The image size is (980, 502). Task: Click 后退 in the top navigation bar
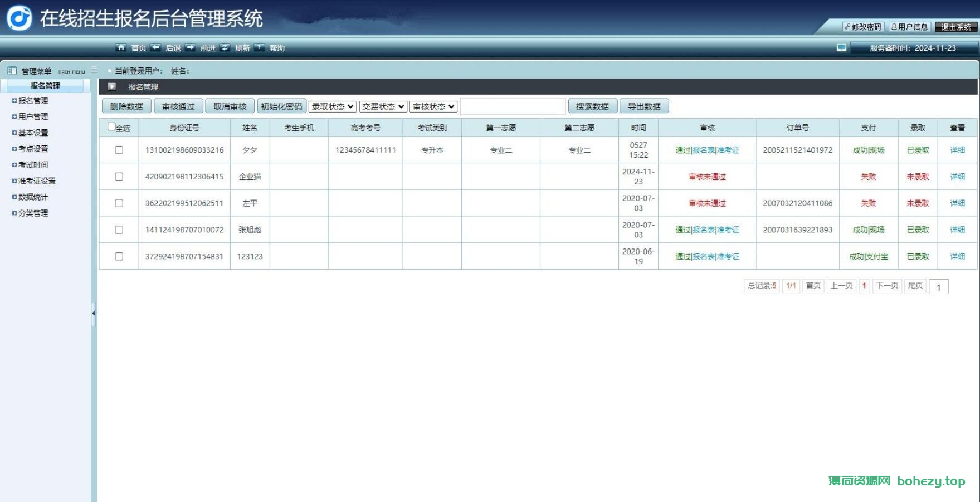(x=173, y=48)
